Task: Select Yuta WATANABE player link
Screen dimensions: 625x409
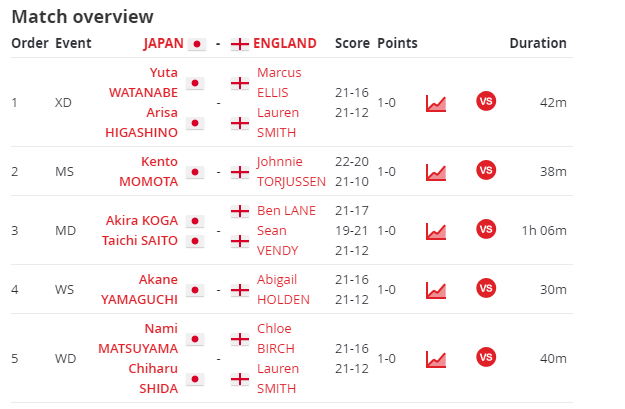Action: click(x=143, y=83)
